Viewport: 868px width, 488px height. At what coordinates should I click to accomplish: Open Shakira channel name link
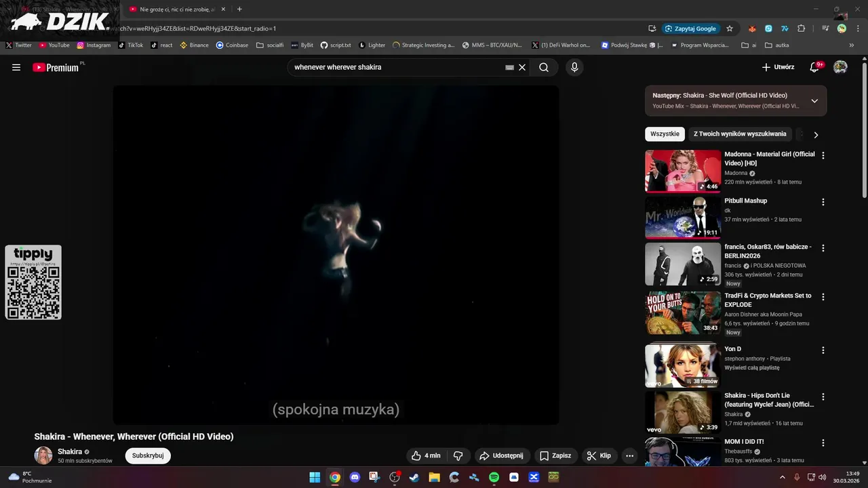tap(70, 451)
